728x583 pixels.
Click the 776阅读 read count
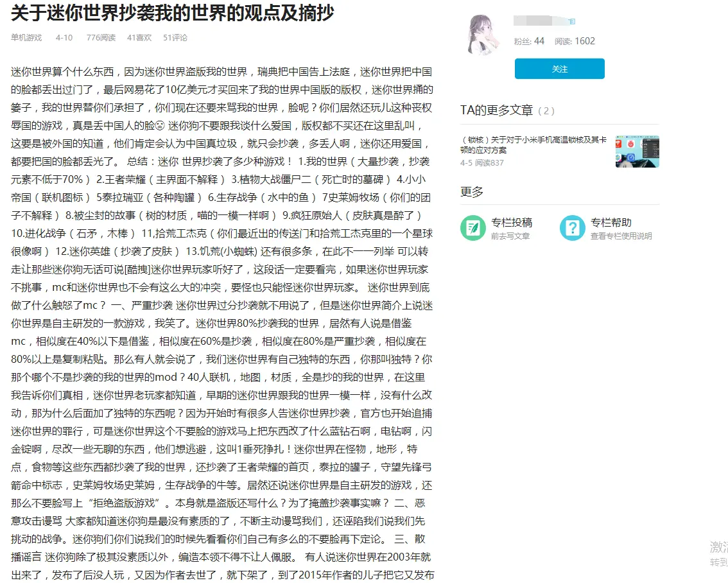(101, 38)
